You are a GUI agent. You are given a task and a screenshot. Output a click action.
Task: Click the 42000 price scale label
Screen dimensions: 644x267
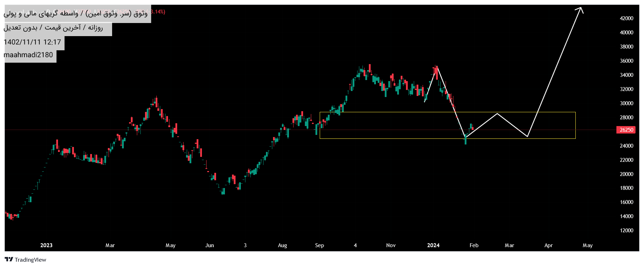click(x=626, y=18)
